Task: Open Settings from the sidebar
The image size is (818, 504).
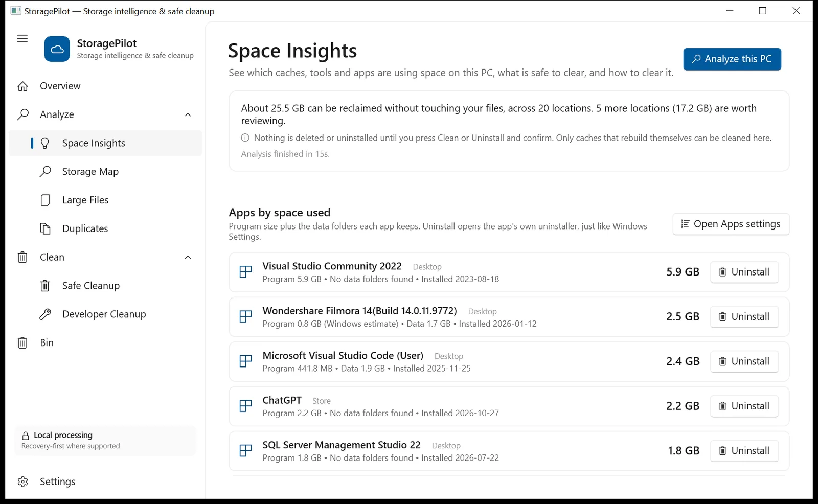Action: point(105,482)
